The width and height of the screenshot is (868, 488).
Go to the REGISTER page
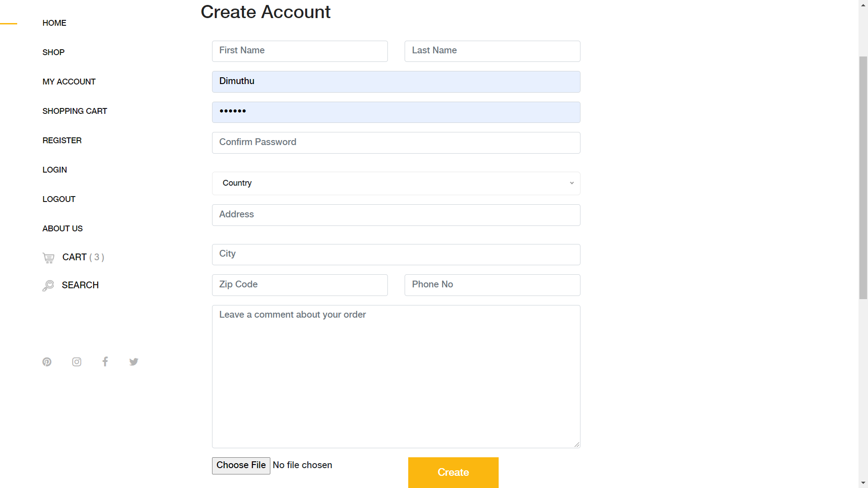(62, 141)
